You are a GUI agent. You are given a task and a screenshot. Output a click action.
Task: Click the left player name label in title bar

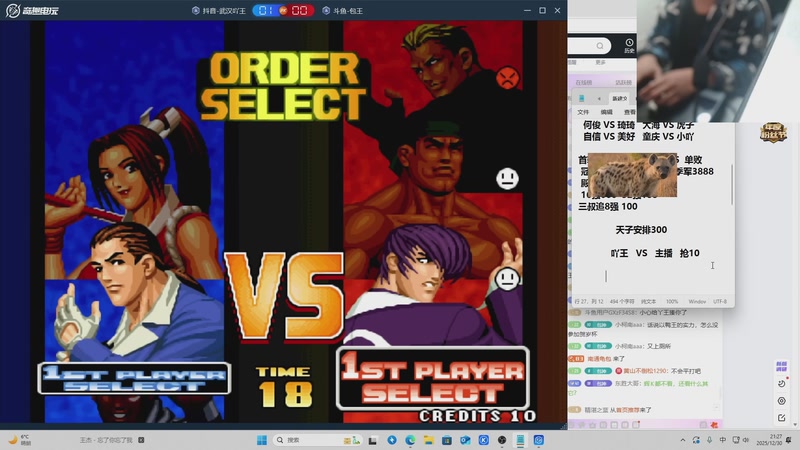pos(219,10)
